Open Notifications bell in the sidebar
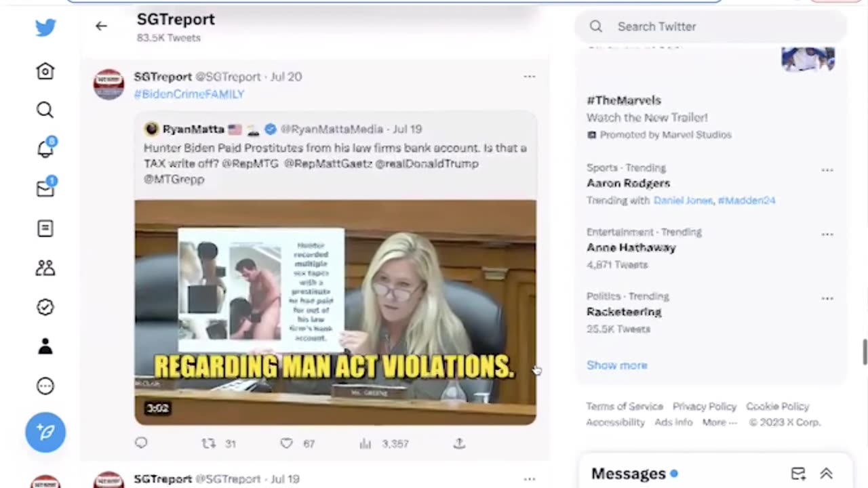The image size is (868, 488). point(45,148)
